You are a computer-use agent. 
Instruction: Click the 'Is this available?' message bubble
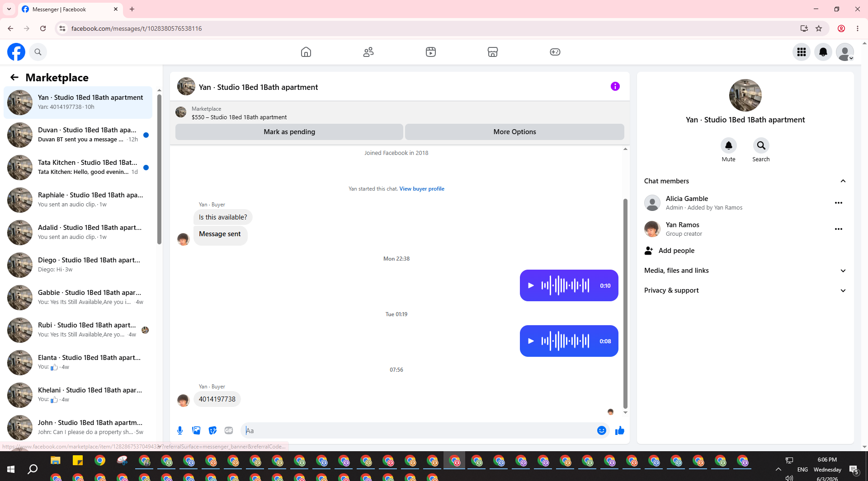point(223,217)
